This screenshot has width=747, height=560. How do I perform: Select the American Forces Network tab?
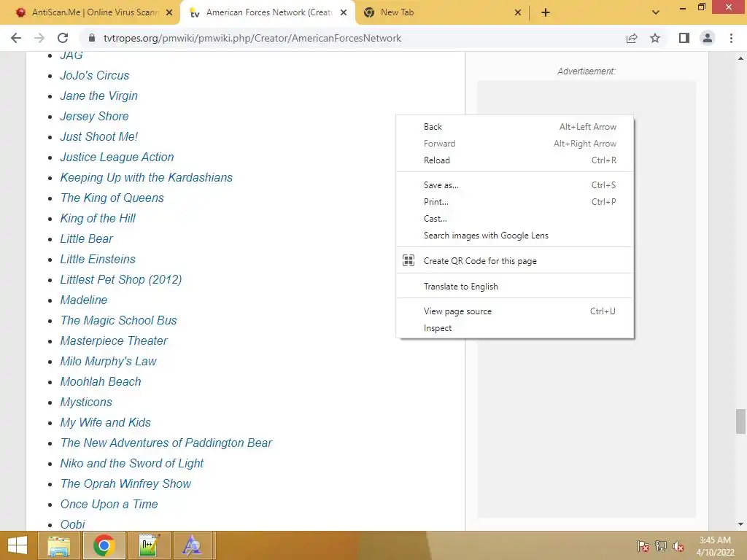[x=268, y=12]
